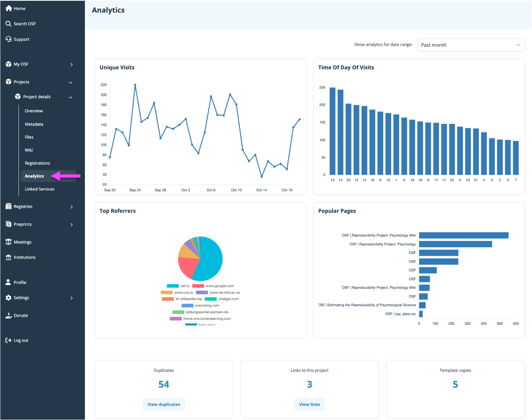532x420 pixels.
Task: Collapse the Project details chevron
Action: coord(71,97)
